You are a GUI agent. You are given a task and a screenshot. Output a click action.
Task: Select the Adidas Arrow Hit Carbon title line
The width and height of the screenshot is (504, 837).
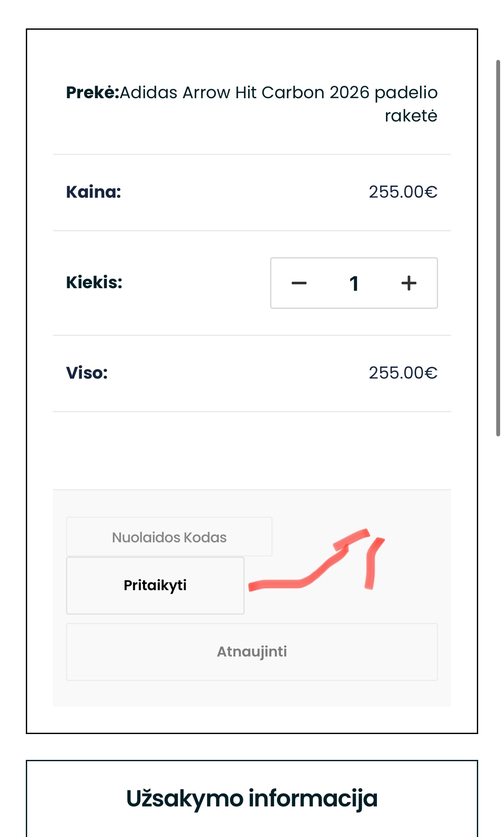[278, 93]
